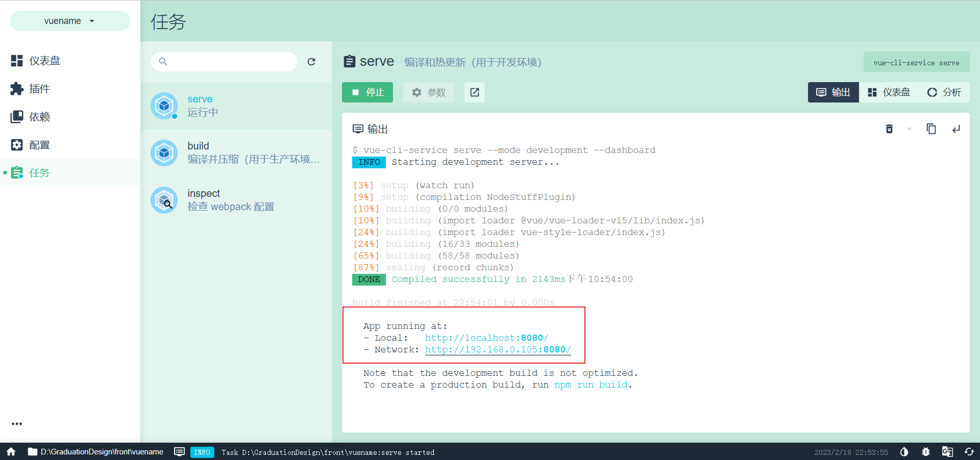
Task: Switch to the 输出 output tab
Action: (833, 92)
